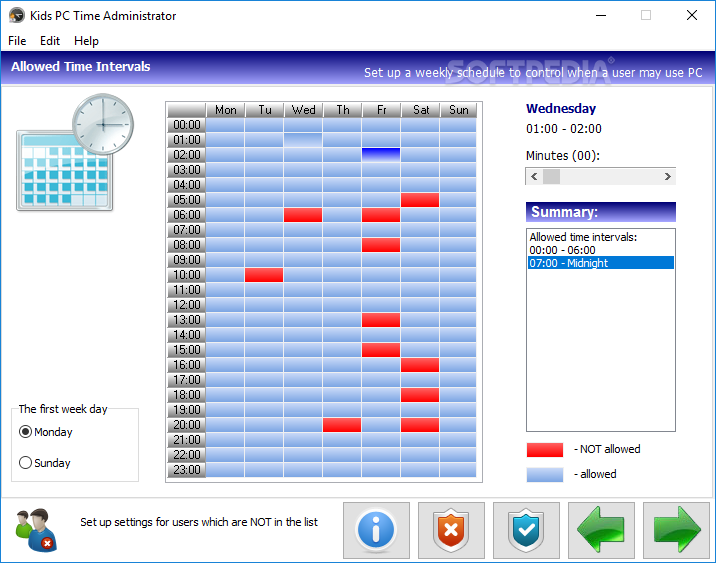
Task: Click dark blue Friday 02:00 cell
Action: pos(381,155)
